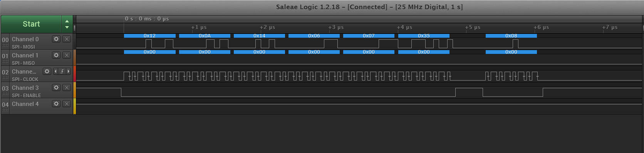Remove Channel 1 with the X icon
Viewport: 644px width, 153px height.
pos(67,55)
